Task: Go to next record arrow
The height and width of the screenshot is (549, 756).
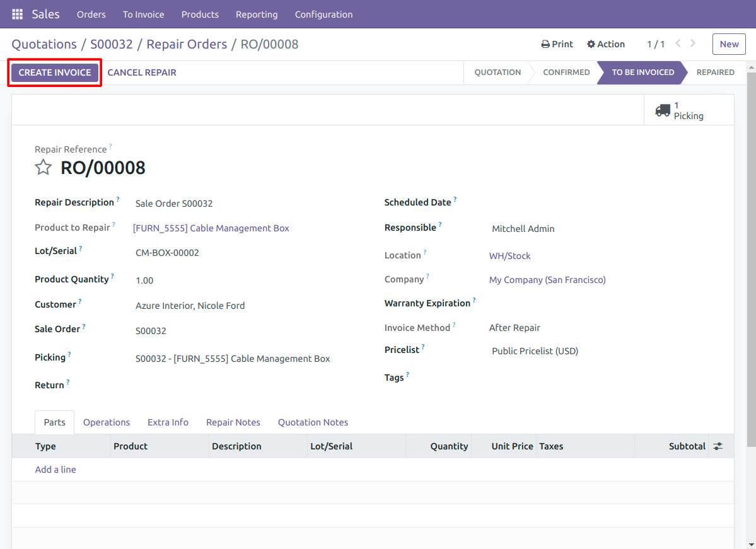Action: click(693, 43)
